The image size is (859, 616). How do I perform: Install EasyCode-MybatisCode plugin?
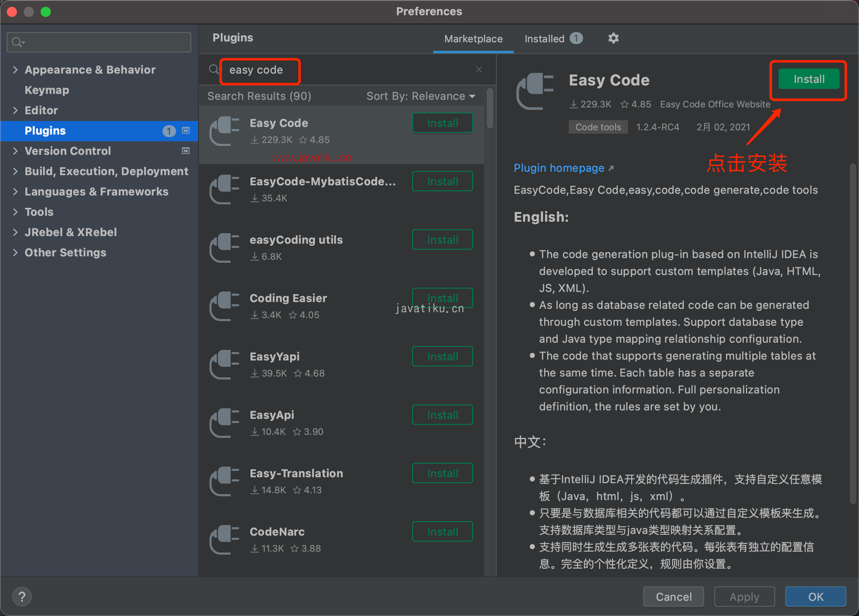[x=443, y=181]
